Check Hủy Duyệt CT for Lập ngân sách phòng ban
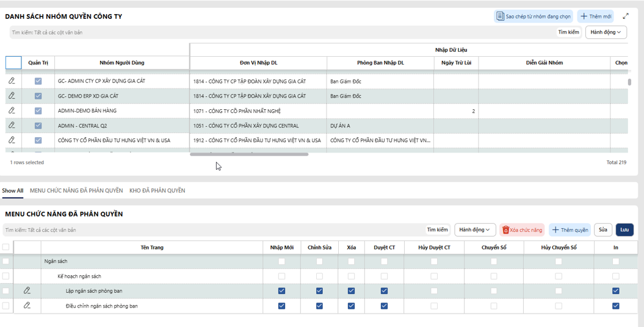Image resolution: width=644 pixels, height=327 pixels. point(434,290)
